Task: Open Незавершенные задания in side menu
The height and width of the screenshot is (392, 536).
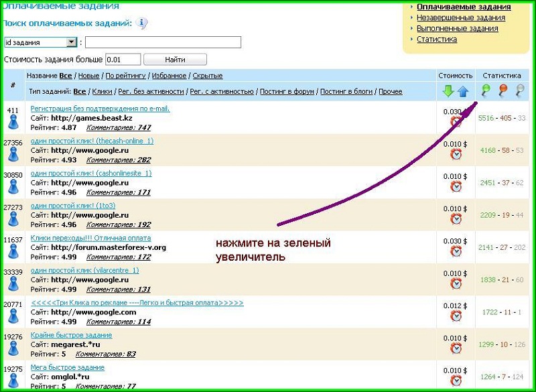Action: click(x=460, y=18)
